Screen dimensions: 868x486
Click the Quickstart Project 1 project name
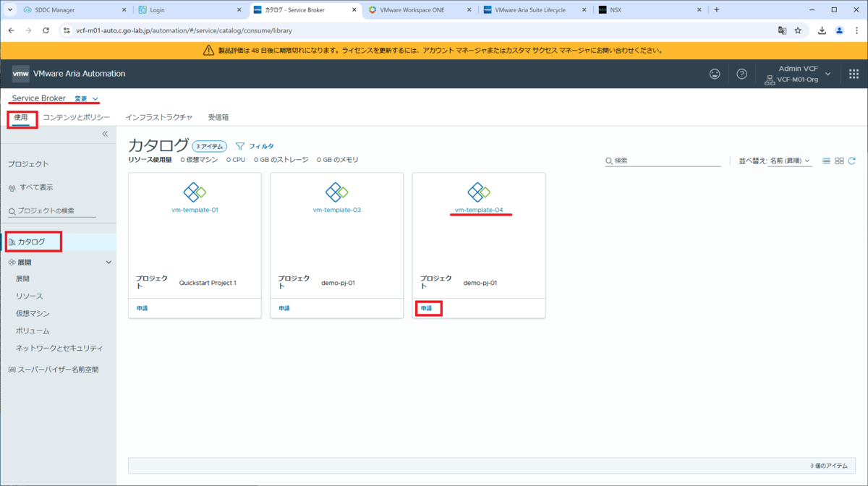(x=208, y=283)
